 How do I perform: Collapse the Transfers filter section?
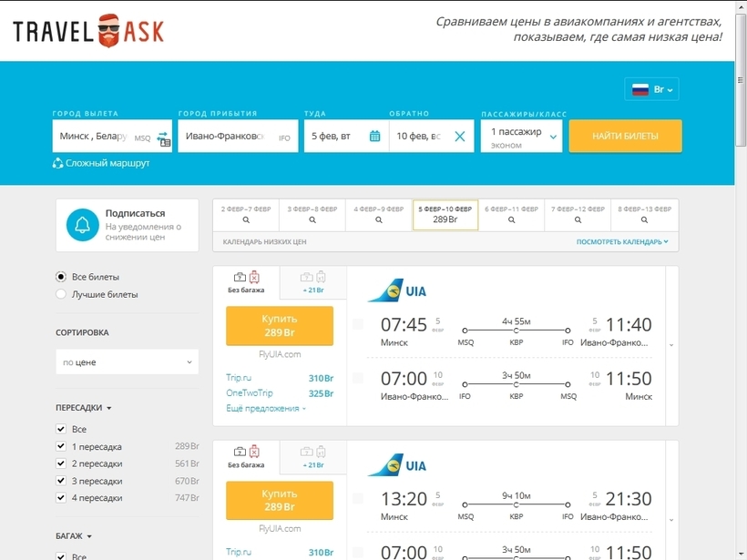pos(84,408)
